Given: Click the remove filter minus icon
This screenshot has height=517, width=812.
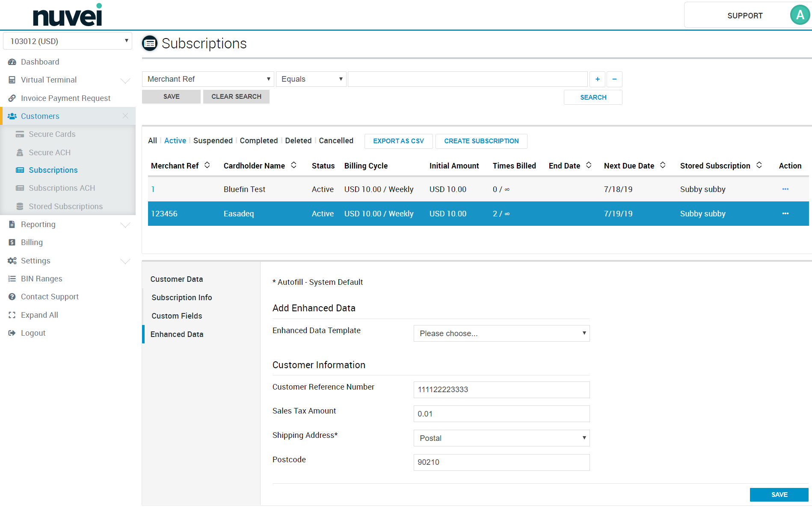Looking at the screenshot, I should [x=614, y=79].
